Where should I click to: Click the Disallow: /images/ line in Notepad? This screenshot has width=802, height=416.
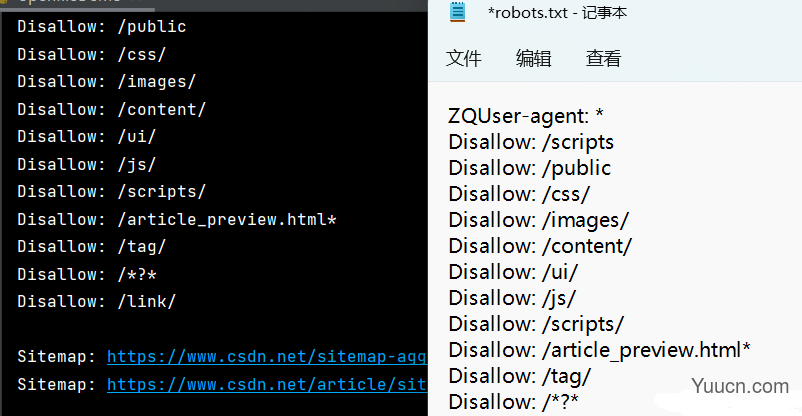coord(539,221)
